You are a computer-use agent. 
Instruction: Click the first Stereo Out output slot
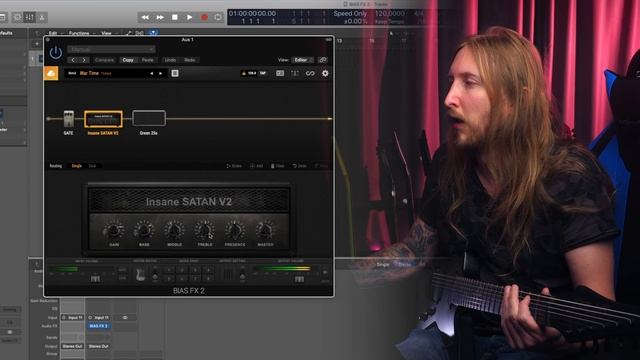[x=72, y=346]
